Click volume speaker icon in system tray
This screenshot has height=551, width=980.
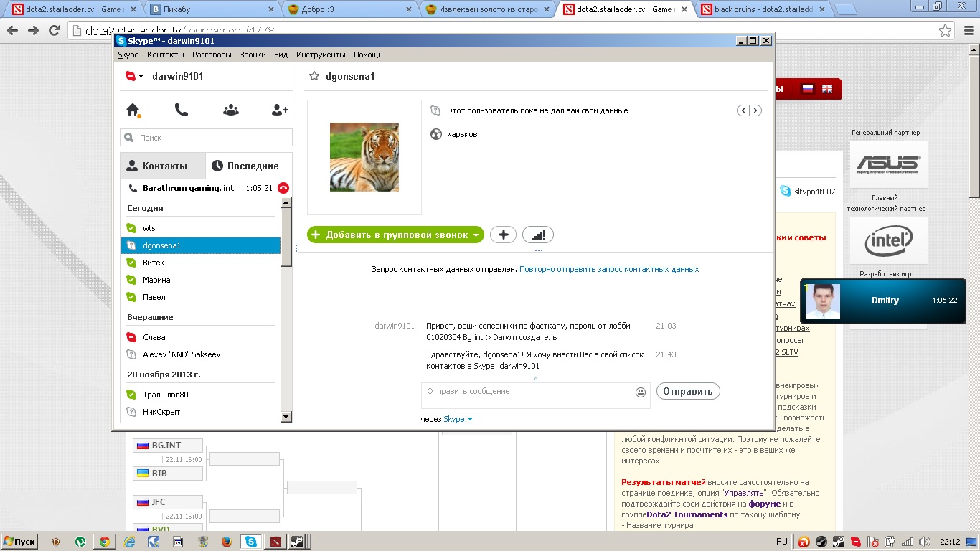click(924, 542)
